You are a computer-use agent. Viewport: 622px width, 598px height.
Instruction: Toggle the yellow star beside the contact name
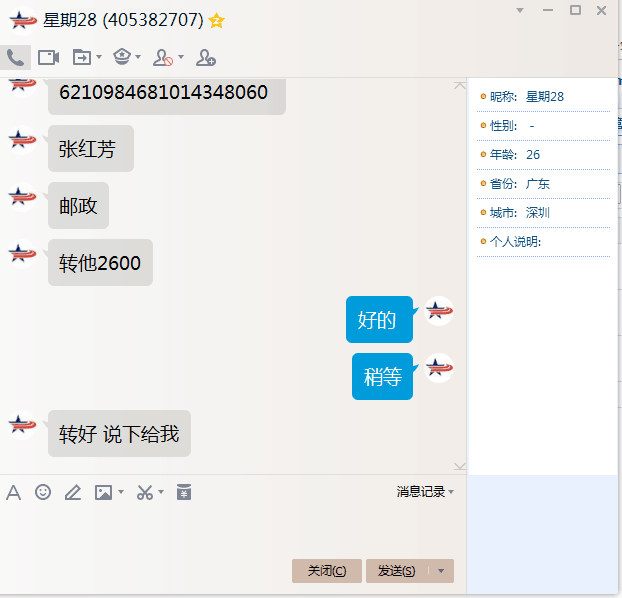coord(216,21)
